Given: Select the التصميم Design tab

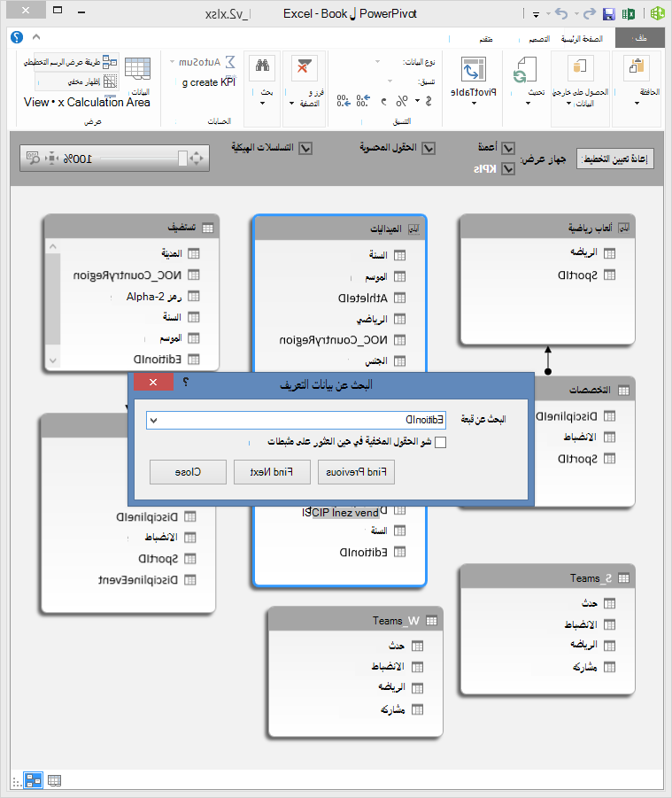Looking at the screenshot, I should 538,39.
